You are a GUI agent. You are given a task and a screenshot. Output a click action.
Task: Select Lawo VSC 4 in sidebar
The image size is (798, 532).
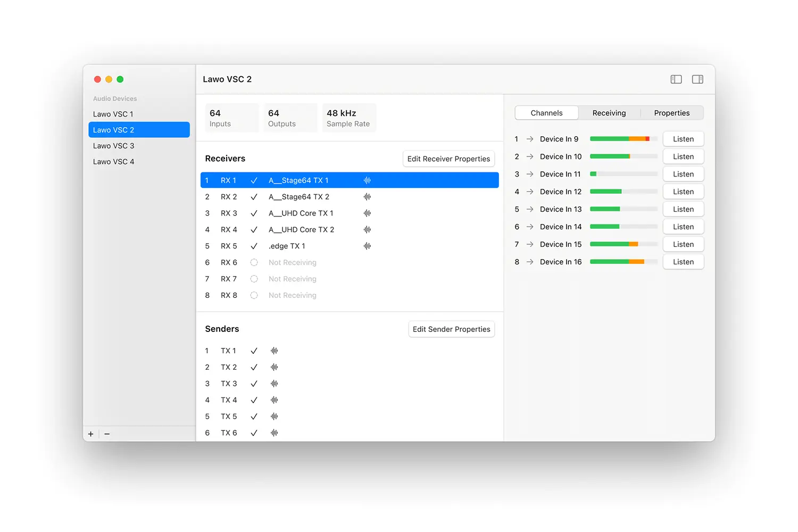point(139,162)
